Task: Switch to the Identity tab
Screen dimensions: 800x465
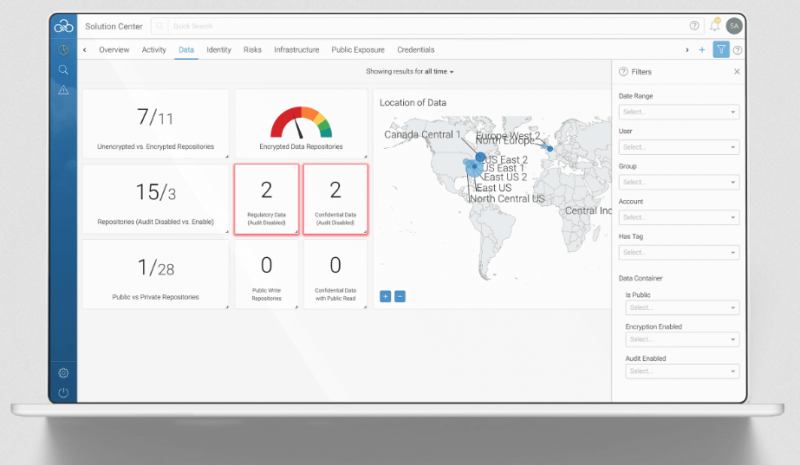Action: coord(218,49)
